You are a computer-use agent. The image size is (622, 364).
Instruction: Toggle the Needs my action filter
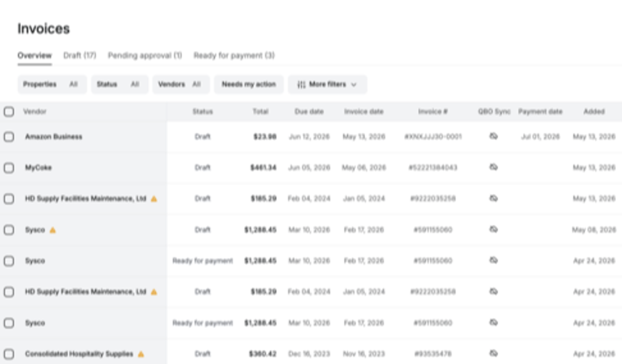click(x=249, y=84)
